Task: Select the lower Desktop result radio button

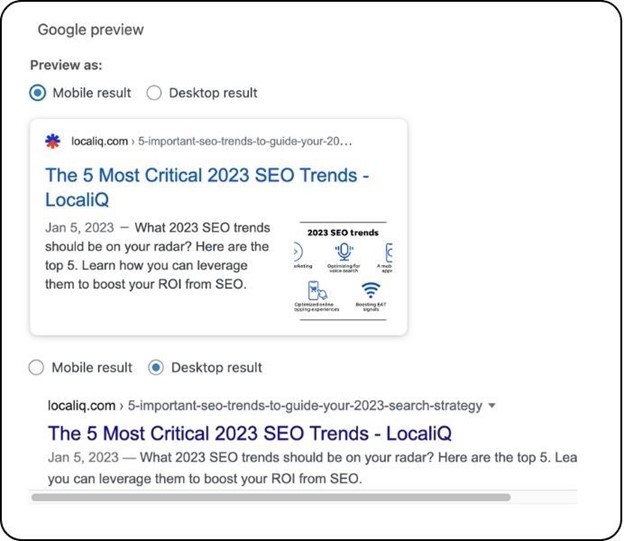Action: [x=155, y=367]
